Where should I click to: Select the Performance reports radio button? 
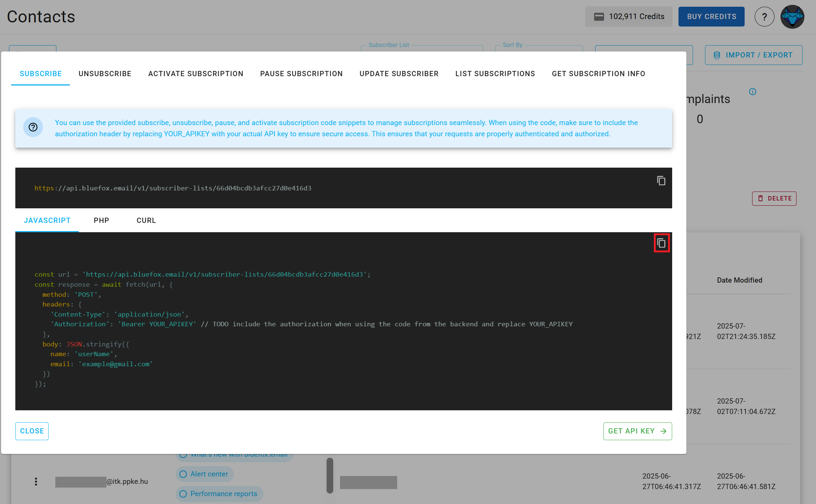pyautogui.click(x=183, y=494)
